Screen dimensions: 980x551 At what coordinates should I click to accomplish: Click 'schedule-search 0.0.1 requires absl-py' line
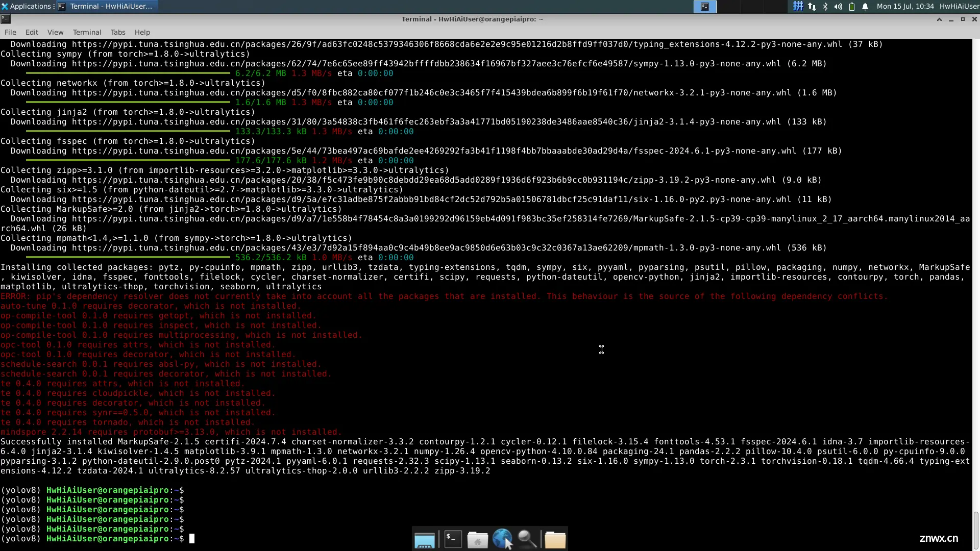point(161,364)
